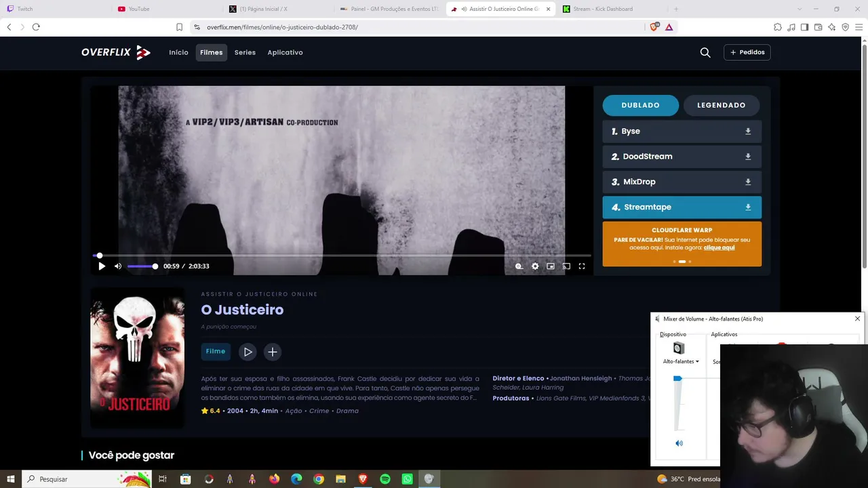Download from the DoodStream server
868x488 pixels.
coord(748,157)
